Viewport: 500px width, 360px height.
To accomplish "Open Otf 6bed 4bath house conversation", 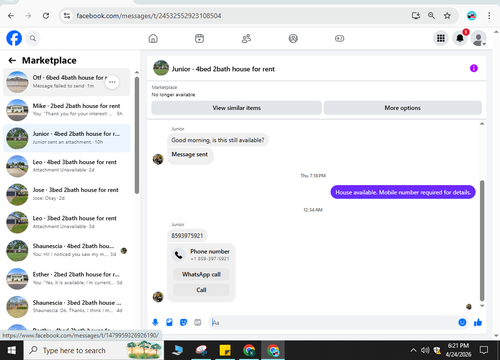I will (67, 82).
